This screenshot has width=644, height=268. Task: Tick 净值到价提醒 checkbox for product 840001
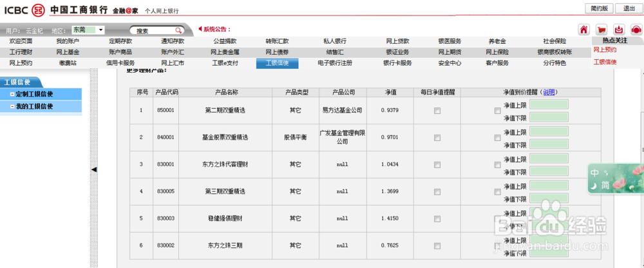[x=497, y=138]
